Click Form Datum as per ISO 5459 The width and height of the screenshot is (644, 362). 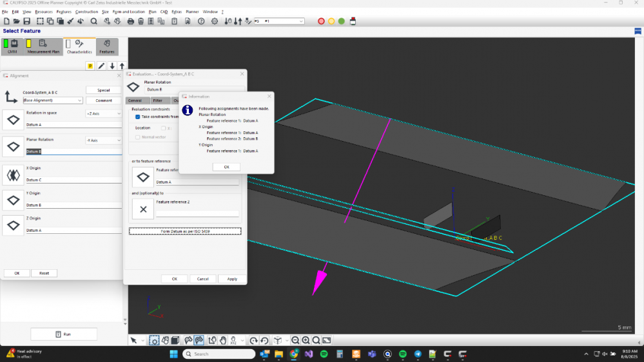click(185, 231)
